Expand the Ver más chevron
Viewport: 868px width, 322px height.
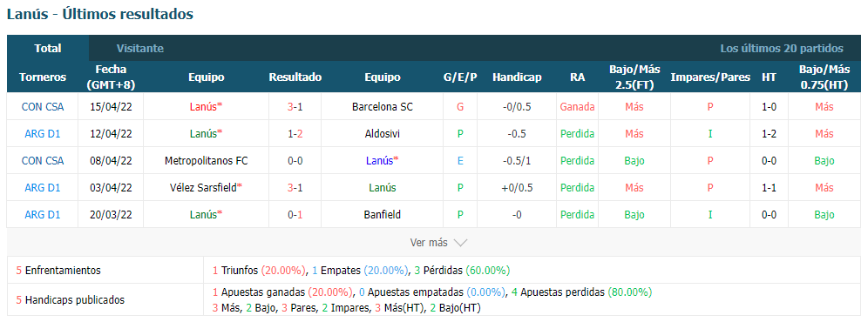pos(460,242)
